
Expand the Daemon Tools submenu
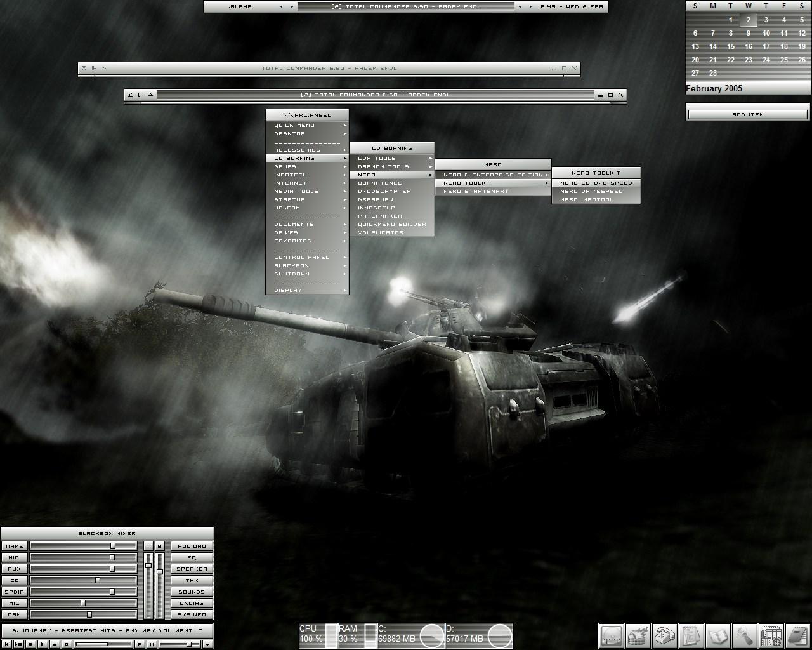392,166
